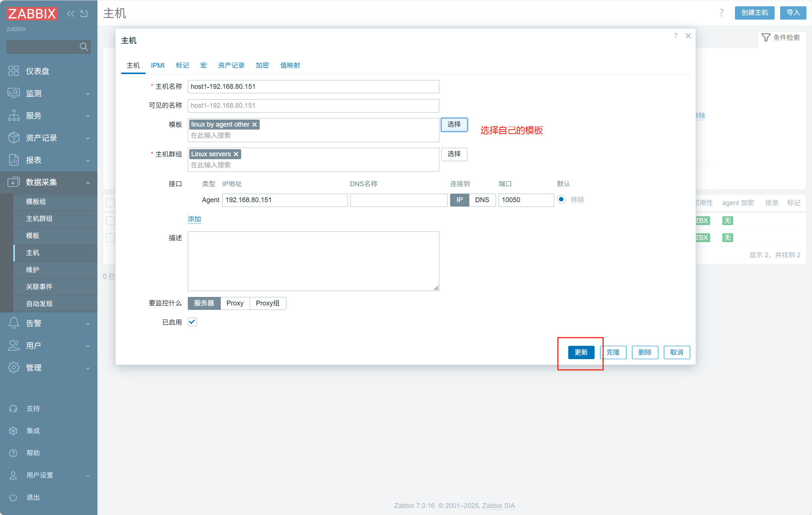Close the host dialog with X
This screenshot has height=515, width=812.
(688, 36)
